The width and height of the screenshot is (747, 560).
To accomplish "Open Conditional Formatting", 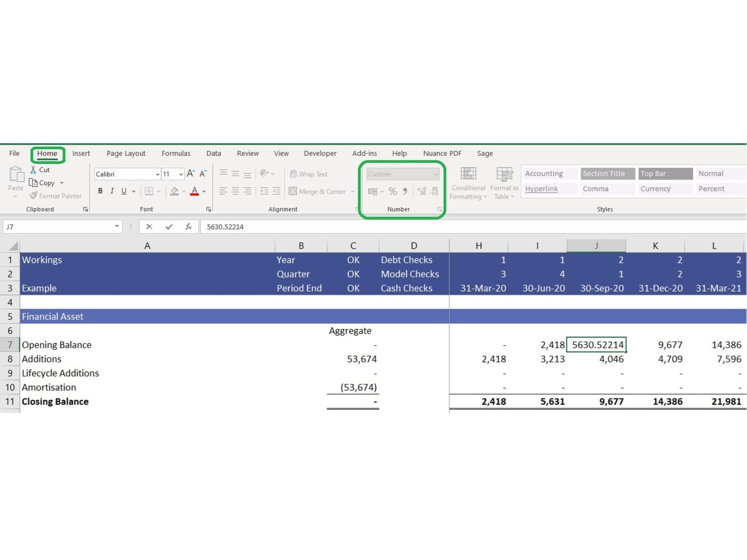I will point(468,183).
